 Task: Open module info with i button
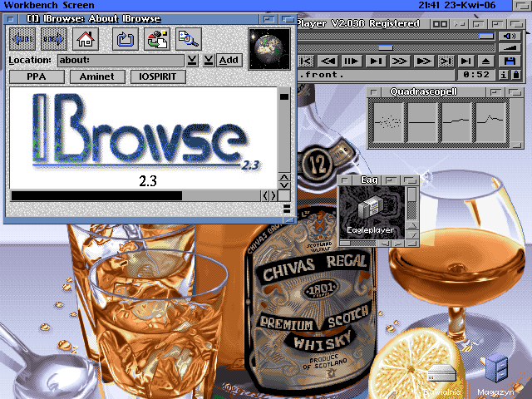(x=504, y=75)
